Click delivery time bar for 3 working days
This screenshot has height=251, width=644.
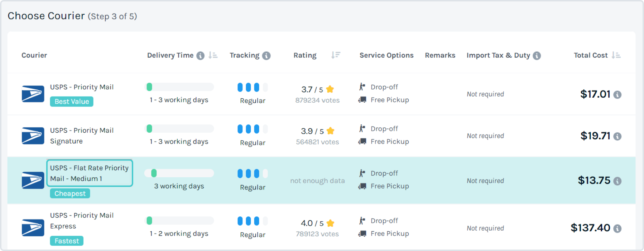click(x=179, y=173)
